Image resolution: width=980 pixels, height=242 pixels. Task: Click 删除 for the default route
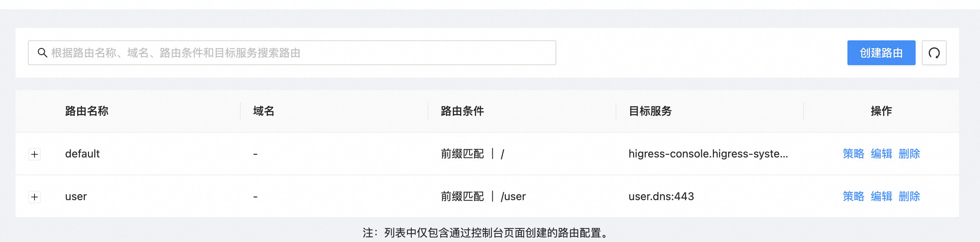click(x=909, y=154)
